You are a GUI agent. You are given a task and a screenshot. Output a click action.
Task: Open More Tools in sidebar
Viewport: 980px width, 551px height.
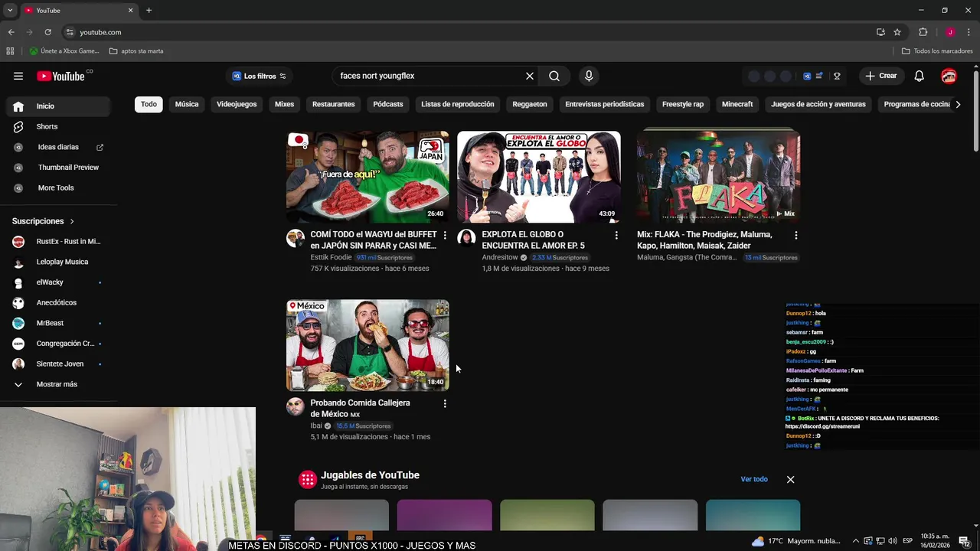58,187
